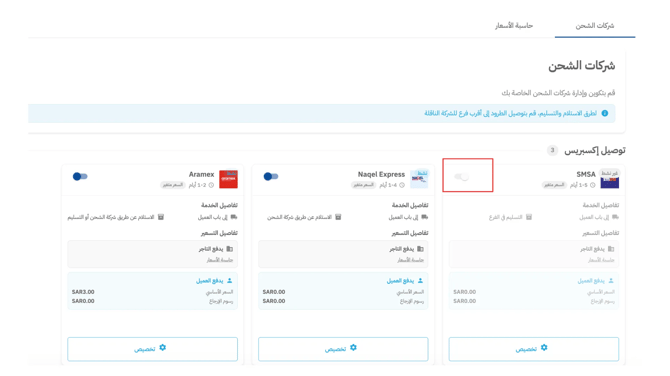Enable the SMSA shipping company toggle
The height and width of the screenshot is (376, 670).
[462, 176]
